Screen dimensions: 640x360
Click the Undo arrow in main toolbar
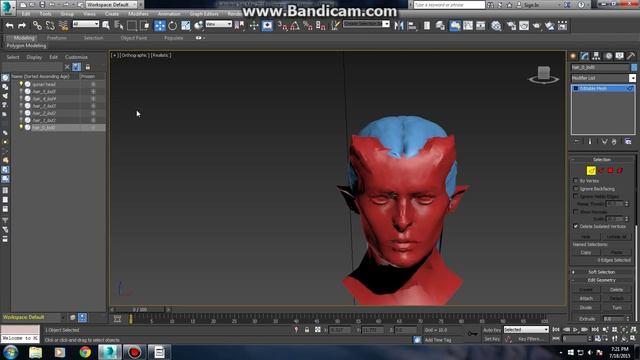[9, 26]
